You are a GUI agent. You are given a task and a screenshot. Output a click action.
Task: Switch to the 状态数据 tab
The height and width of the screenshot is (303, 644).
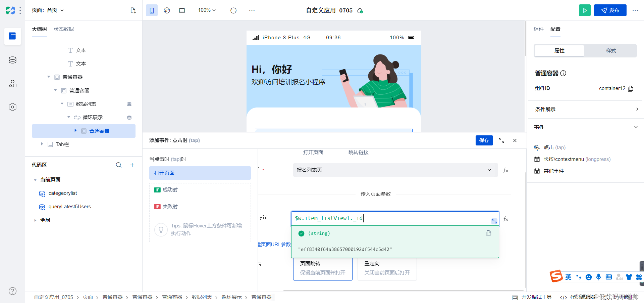pos(64,29)
